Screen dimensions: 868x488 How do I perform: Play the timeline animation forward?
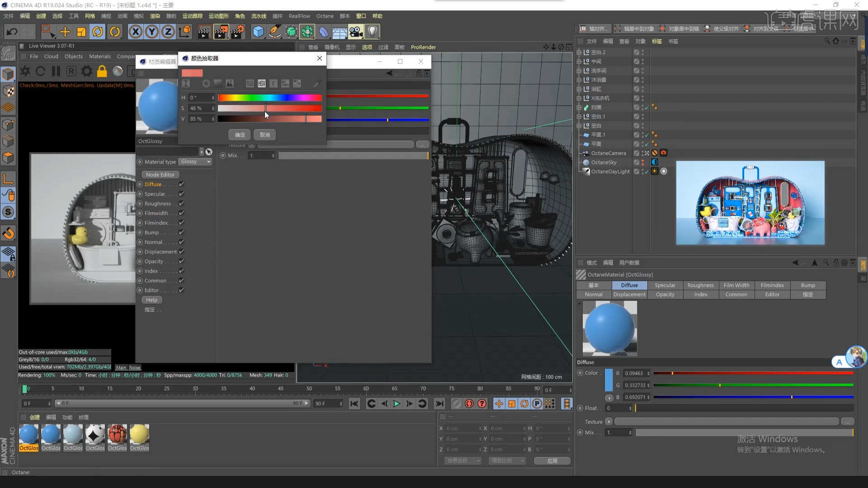tap(396, 404)
